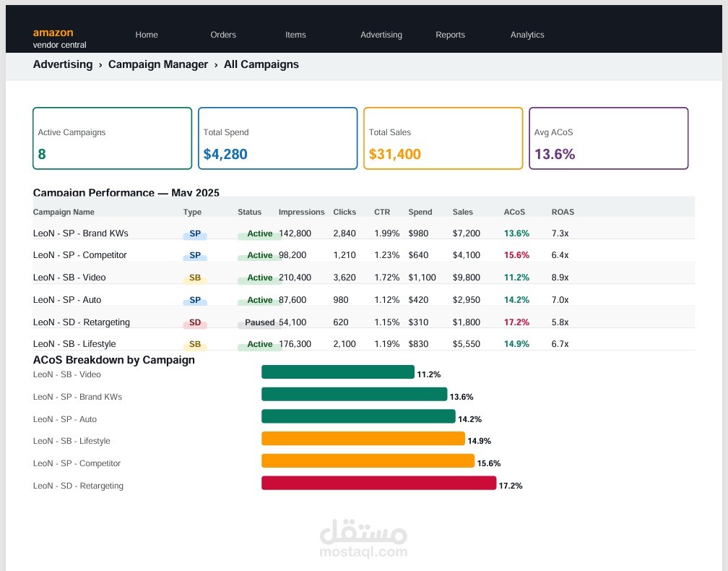Select the Total Spend summary card
Image resolution: width=728 pixels, height=571 pixels.
[x=277, y=139]
